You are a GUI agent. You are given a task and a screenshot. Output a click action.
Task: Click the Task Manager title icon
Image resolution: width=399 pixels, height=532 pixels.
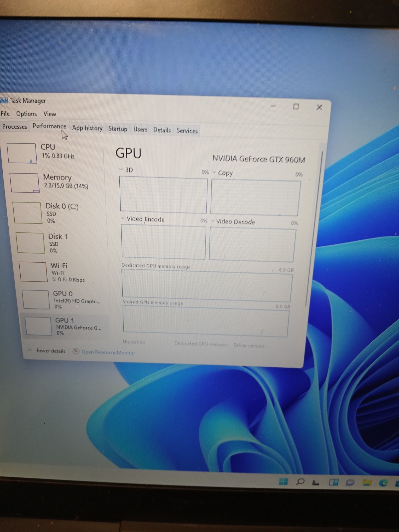4,100
